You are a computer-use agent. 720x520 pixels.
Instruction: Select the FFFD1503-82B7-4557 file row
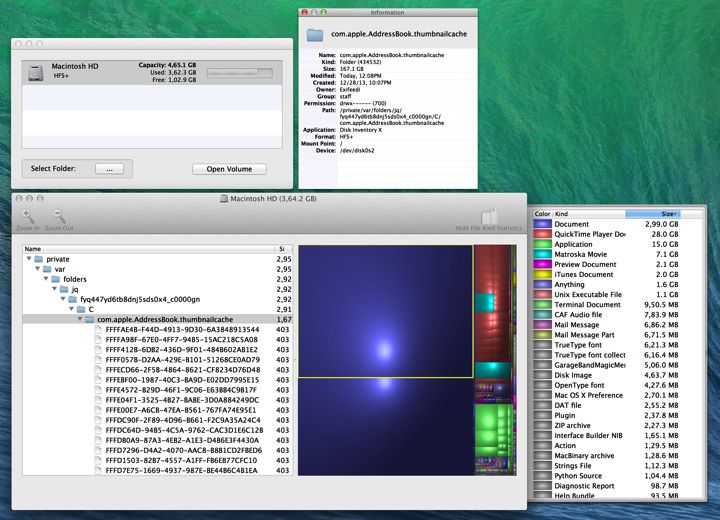pyautogui.click(x=157, y=461)
